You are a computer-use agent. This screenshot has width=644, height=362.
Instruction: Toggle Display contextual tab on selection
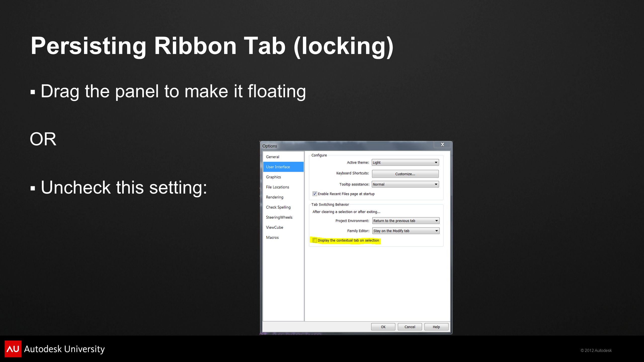coord(315,240)
